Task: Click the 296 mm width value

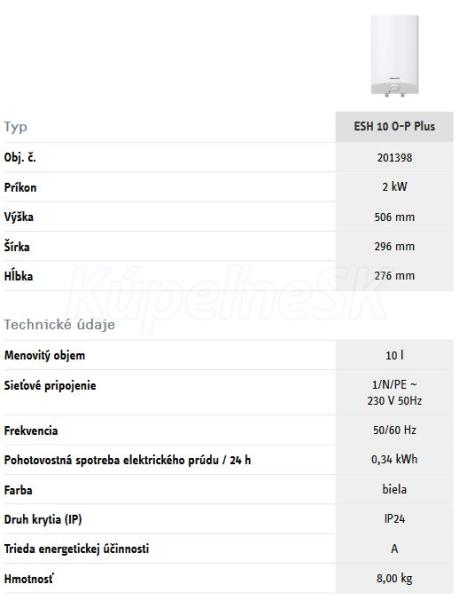Action: pyautogui.click(x=394, y=246)
